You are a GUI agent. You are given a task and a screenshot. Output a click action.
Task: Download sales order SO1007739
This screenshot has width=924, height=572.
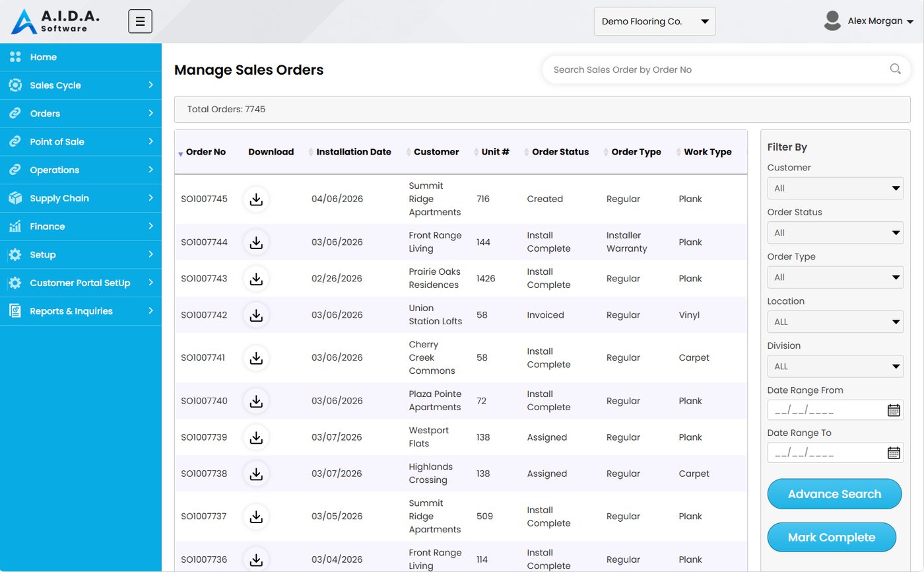coord(257,437)
